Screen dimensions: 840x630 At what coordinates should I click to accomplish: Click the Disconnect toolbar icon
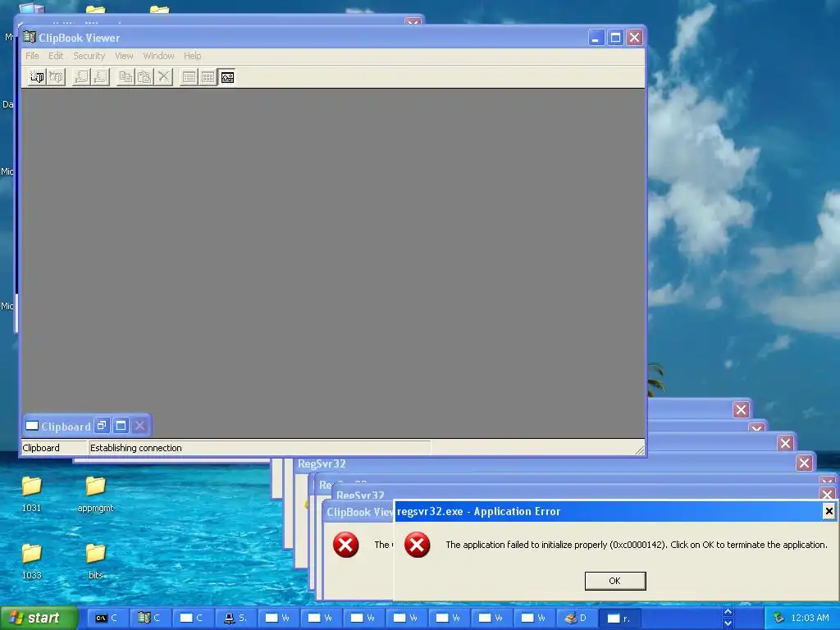[x=56, y=77]
